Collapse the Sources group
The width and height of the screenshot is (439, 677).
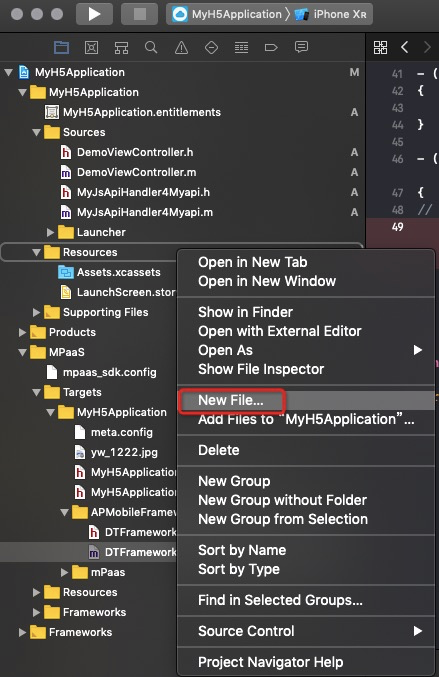point(37,132)
